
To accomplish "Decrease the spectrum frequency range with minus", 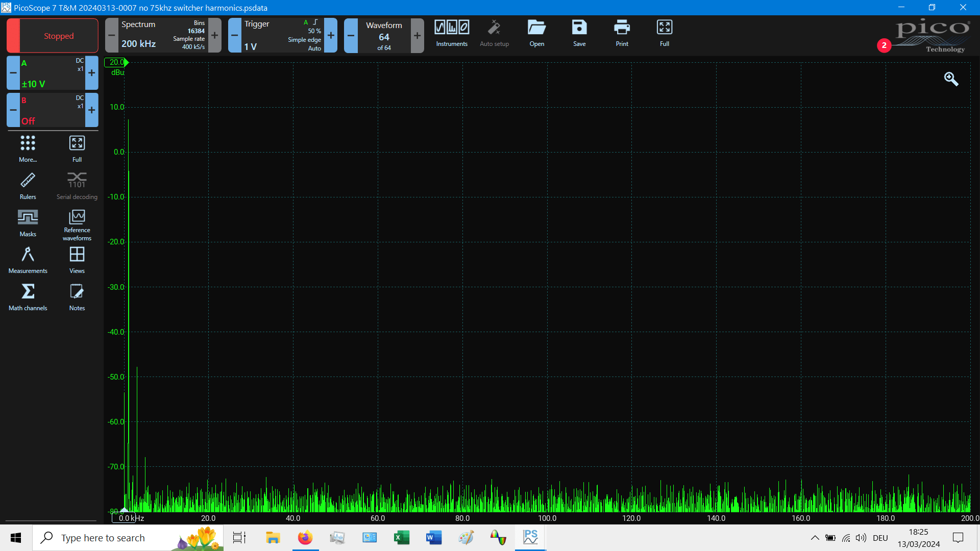I will click(x=112, y=35).
